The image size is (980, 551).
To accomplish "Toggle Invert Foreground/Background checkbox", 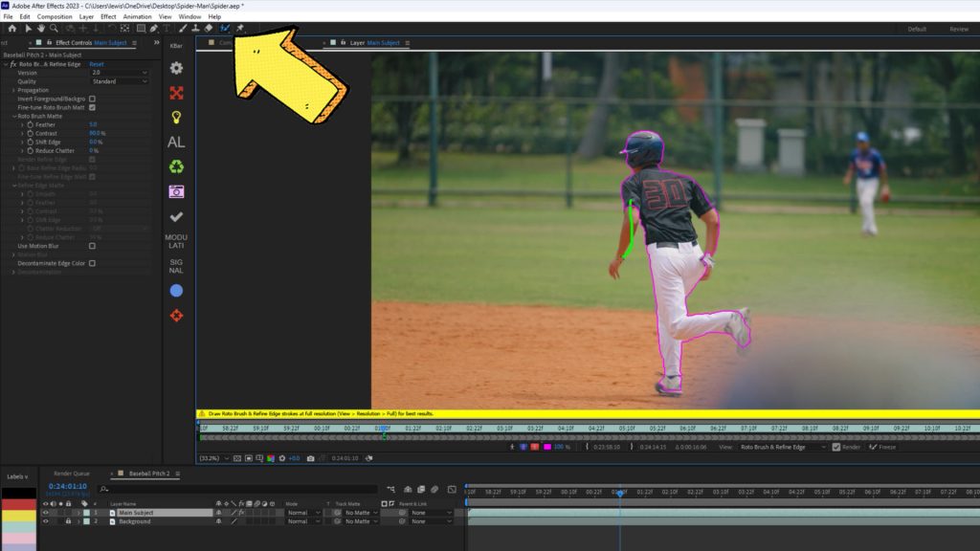I will (93, 99).
